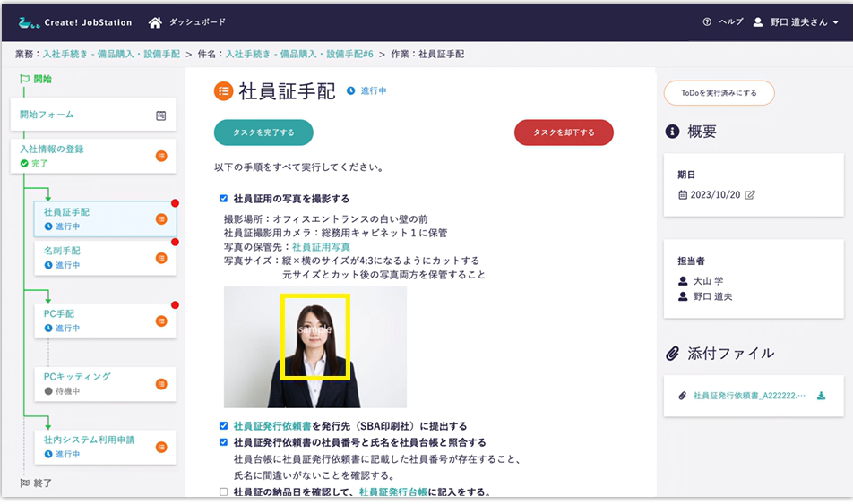Open the 社員証発行台帳 link
Viewport: 853px width, 504px height.
coord(392,491)
